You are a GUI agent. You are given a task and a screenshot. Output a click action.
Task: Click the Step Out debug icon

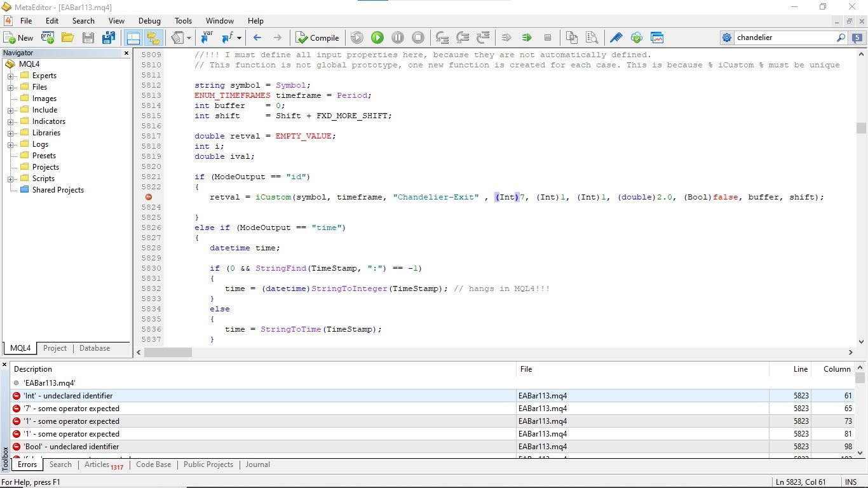[x=483, y=37]
